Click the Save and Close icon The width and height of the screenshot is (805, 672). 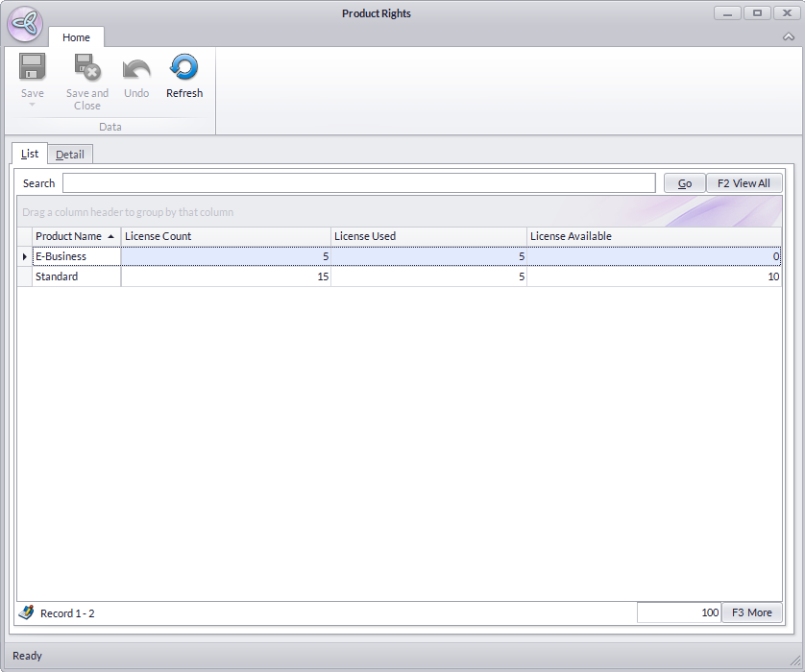click(x=87, y=68)
